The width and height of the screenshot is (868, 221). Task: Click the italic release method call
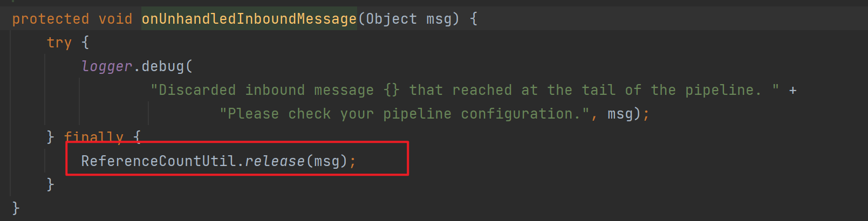275,161
